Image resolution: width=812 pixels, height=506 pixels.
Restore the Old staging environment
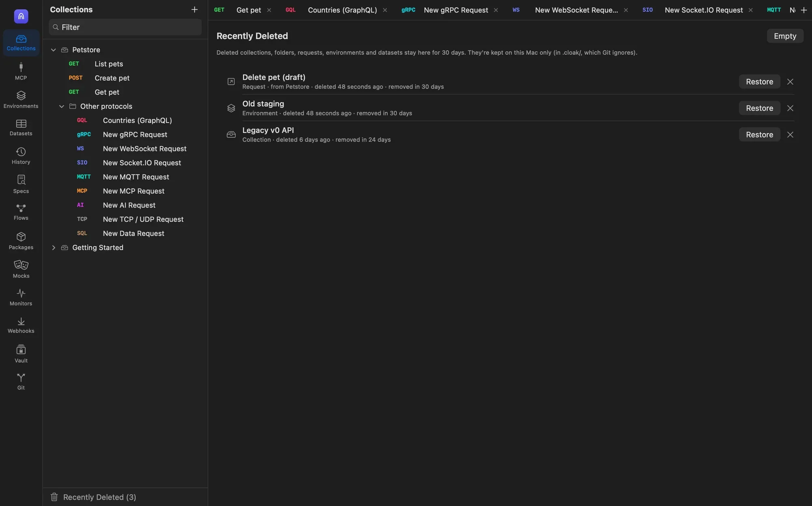[x=759, y=108]
